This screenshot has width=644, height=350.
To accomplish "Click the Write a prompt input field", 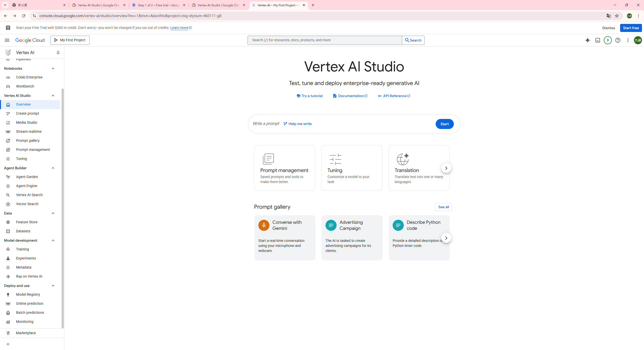I will point(266,124).
